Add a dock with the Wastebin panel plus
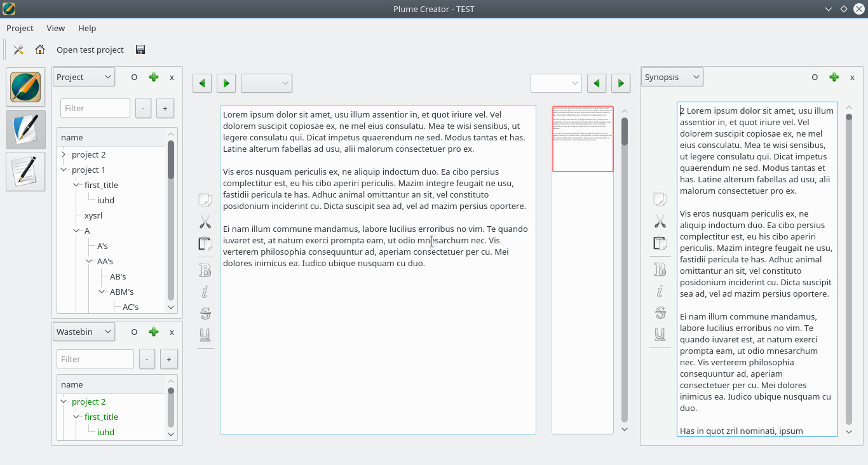 coord(153,332)
